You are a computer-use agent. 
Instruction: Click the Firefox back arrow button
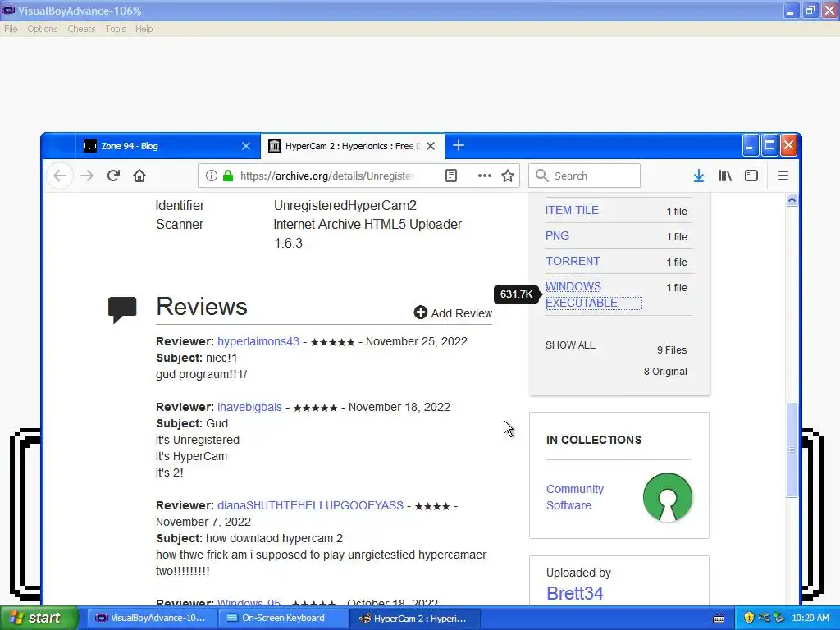tap(60, 176)
